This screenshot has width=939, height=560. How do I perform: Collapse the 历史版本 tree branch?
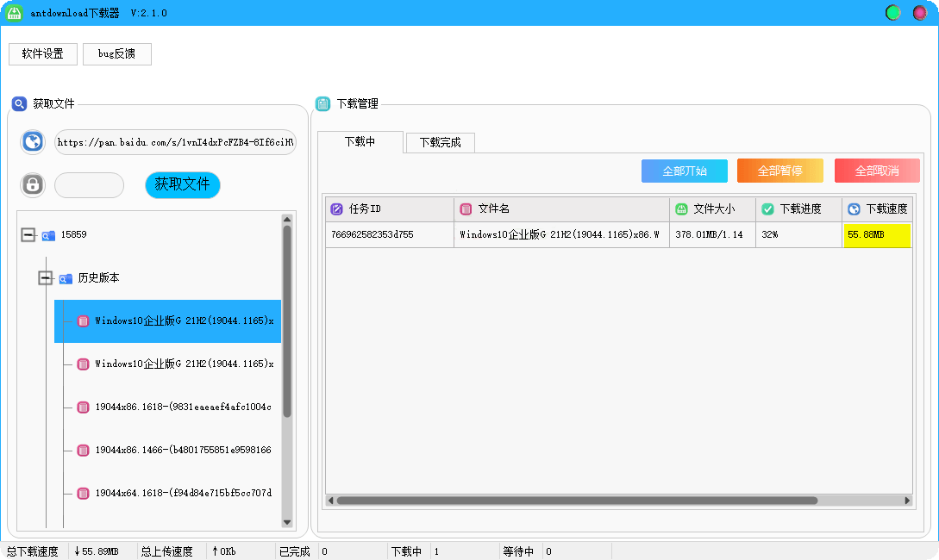click(45, 277)
